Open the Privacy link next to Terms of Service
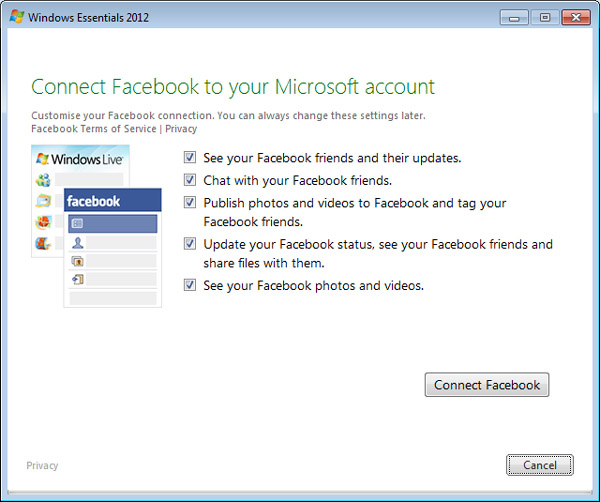 [x=181, y=129]
